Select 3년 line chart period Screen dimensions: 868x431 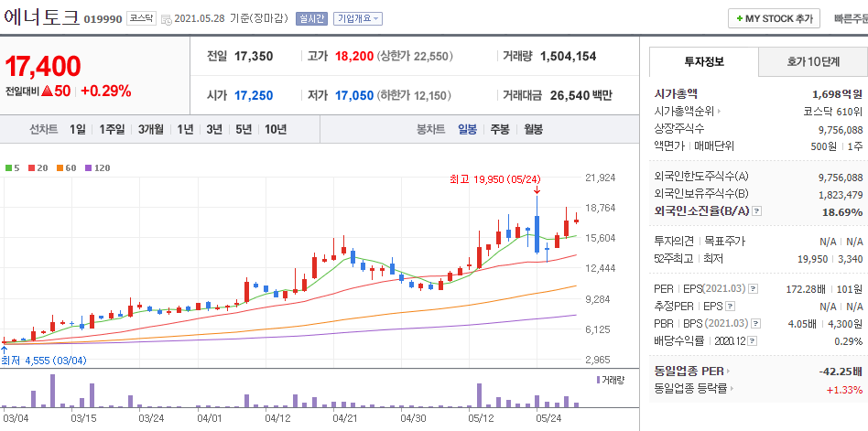tap(213, 129)
